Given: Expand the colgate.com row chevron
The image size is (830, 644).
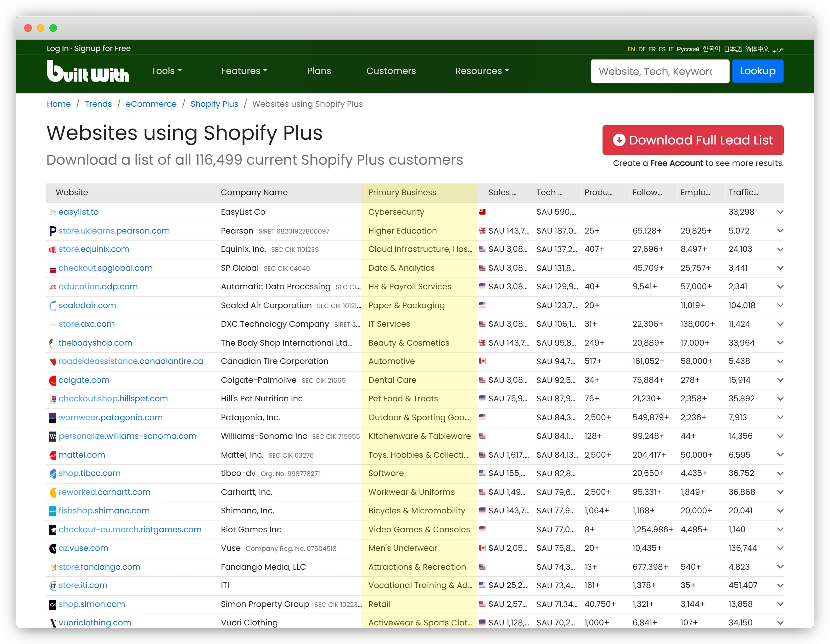Looking at the screenshot, I should (x=780, y=380).
